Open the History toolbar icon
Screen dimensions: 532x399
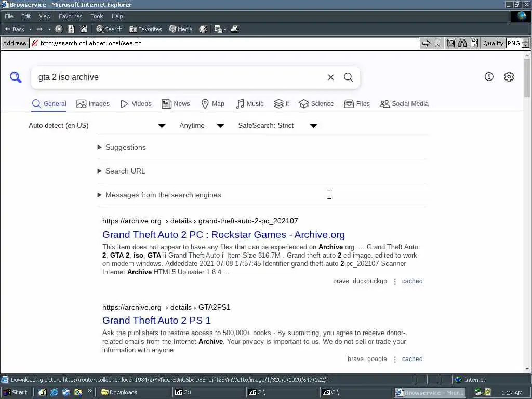pyautogui.click(x=203, y=29)
